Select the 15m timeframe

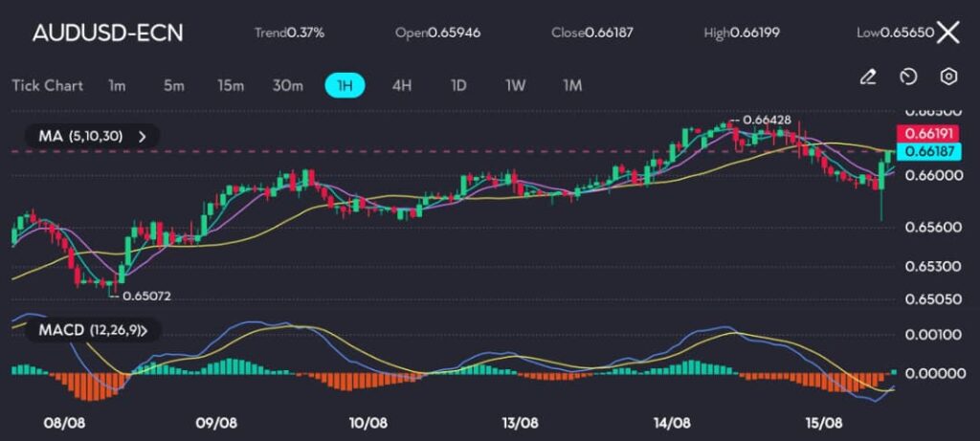click(x=230, y=85)
